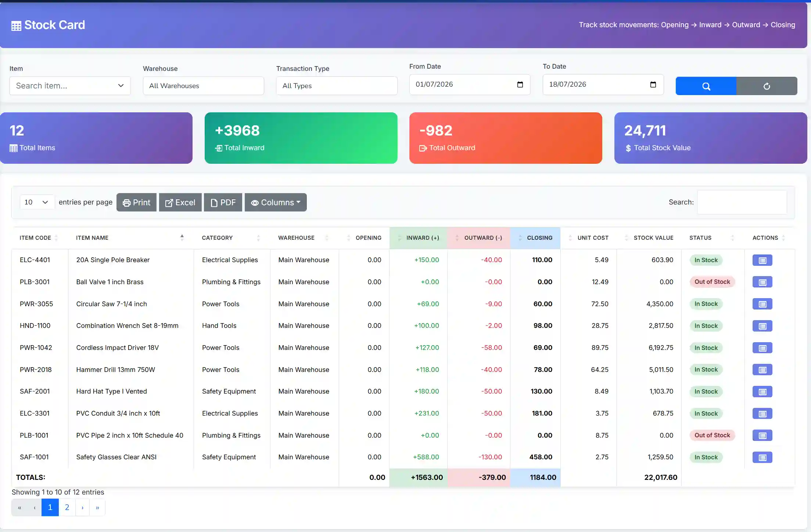Sort table by Category column

coord(232,238)
